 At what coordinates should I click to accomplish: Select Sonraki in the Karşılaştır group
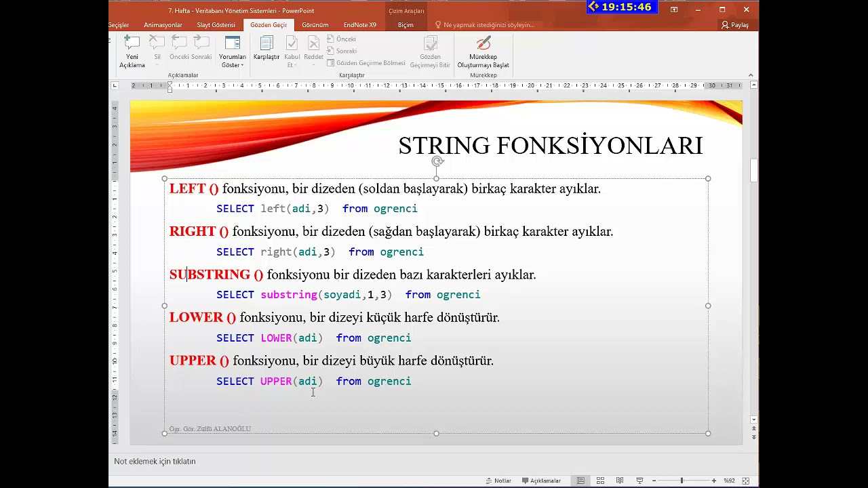pos(342,51)
